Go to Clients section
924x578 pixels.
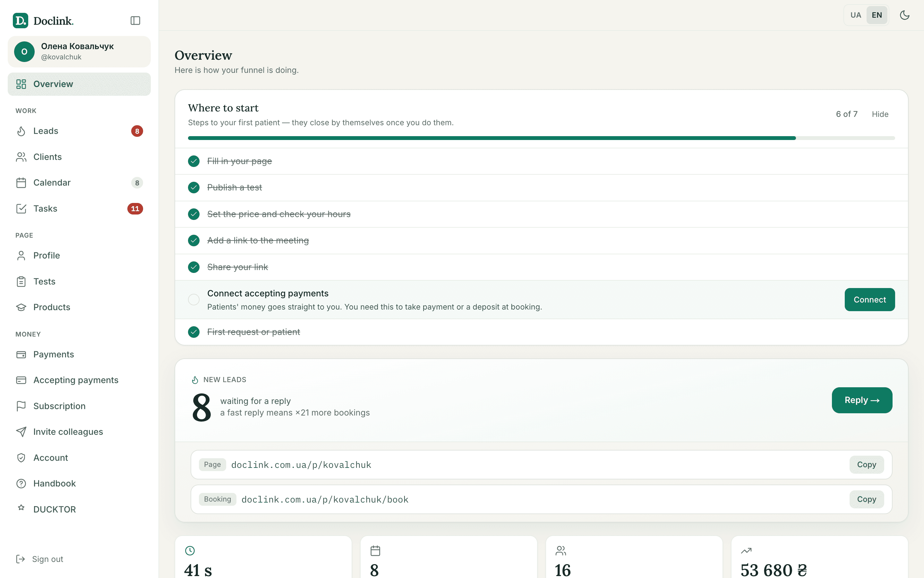click(x=79, y=157)
